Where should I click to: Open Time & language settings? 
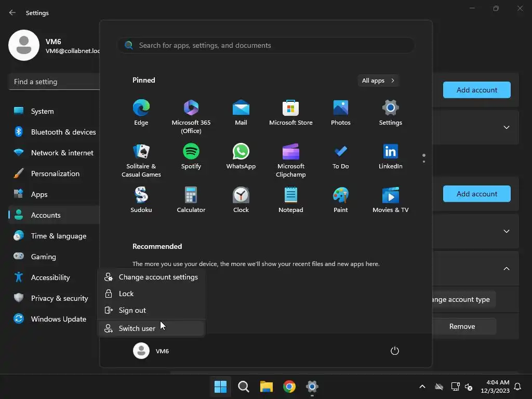(x=54, y=236)
